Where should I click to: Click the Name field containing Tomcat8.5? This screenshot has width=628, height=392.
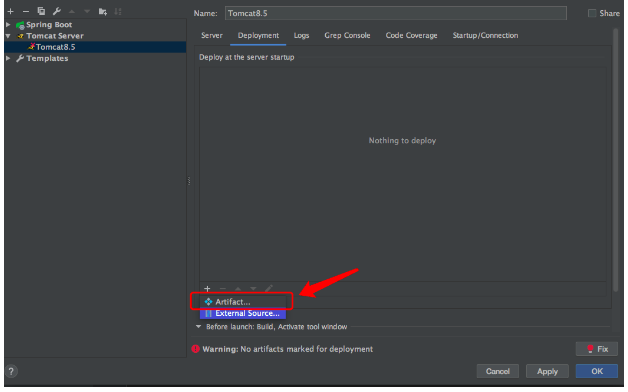pos(395,13)
